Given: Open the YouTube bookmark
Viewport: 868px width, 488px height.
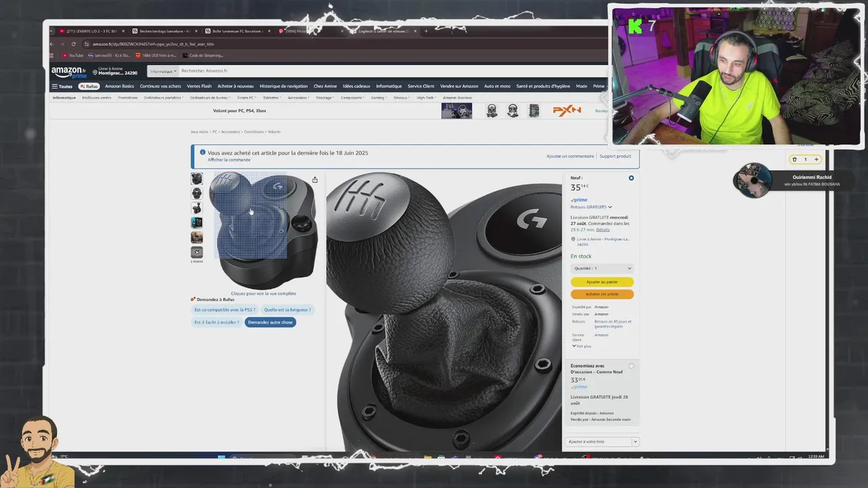Looking at the screenshot, I should [x=72, y=56].
